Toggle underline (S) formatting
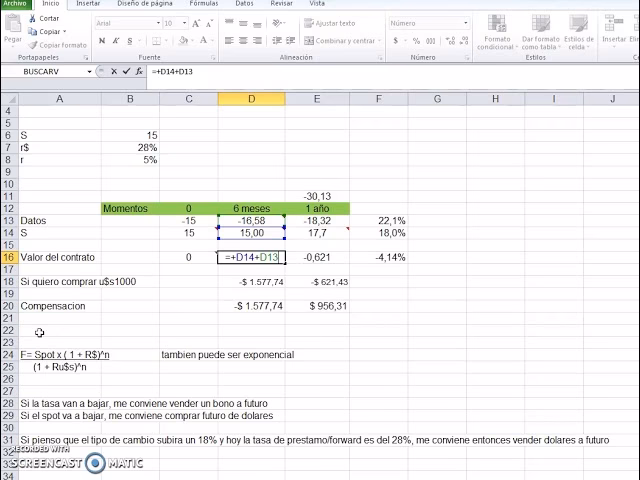Image resolution: width=640 pixels, height=480 pixels. 127,41
